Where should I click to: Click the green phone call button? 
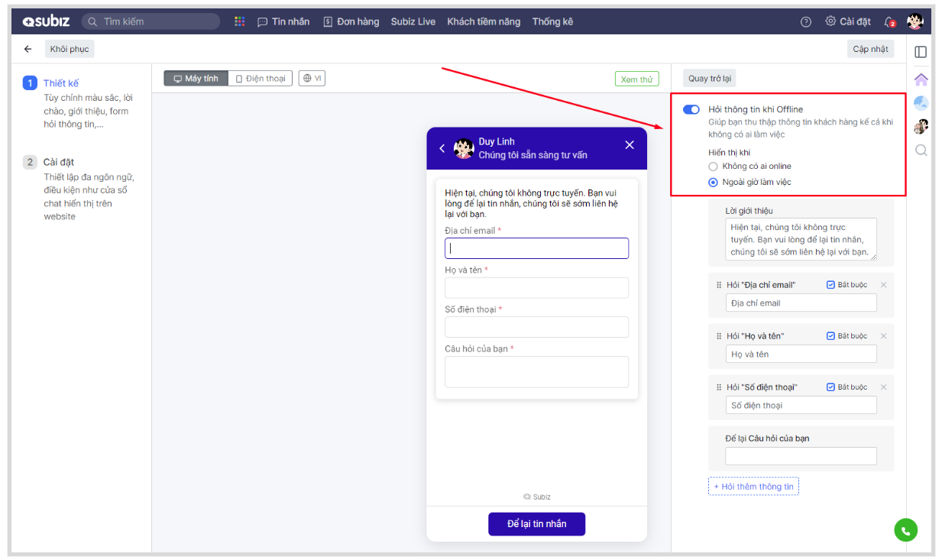(x=905, y=530)
